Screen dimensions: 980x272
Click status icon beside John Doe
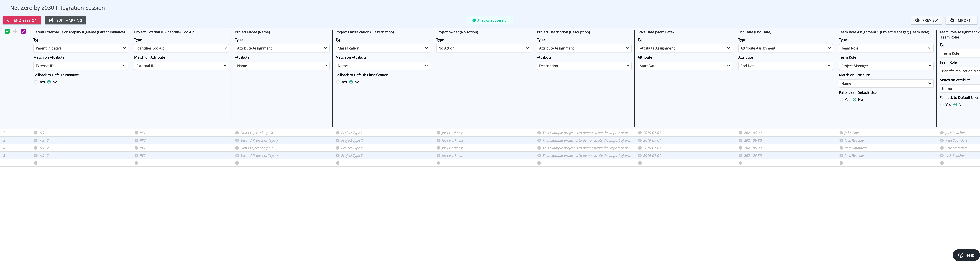point(841,133)
